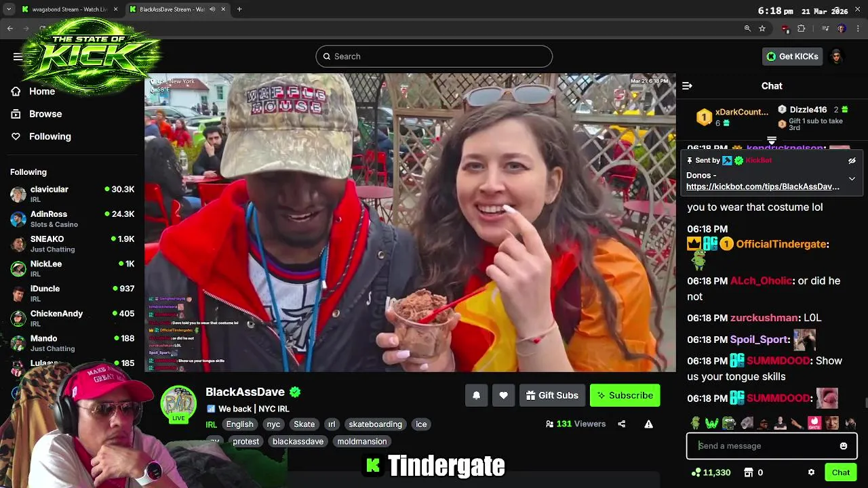The image size is (868, 488).
Task: Open xDarkCount top gifter entry
Action: click(x=732, y=117)
